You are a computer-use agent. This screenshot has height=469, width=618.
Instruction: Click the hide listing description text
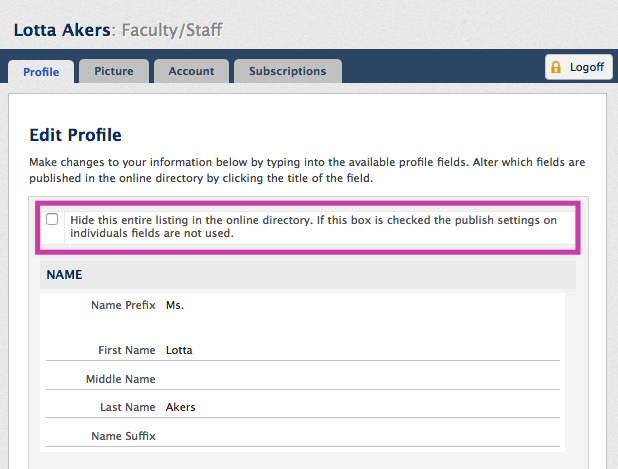[x=313, y=227]
